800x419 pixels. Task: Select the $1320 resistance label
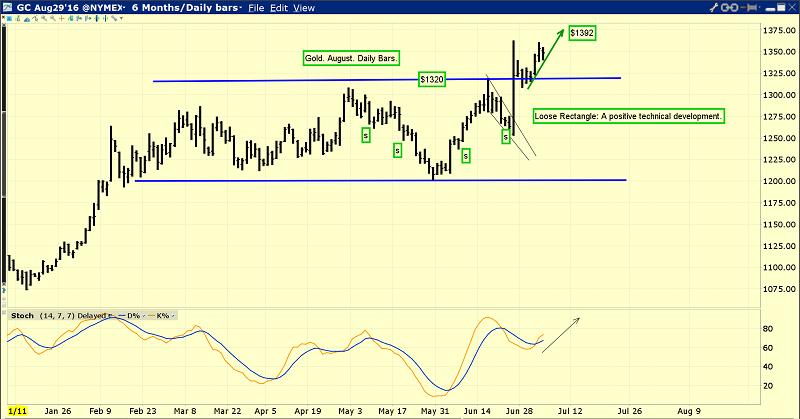tap(432, 79)
